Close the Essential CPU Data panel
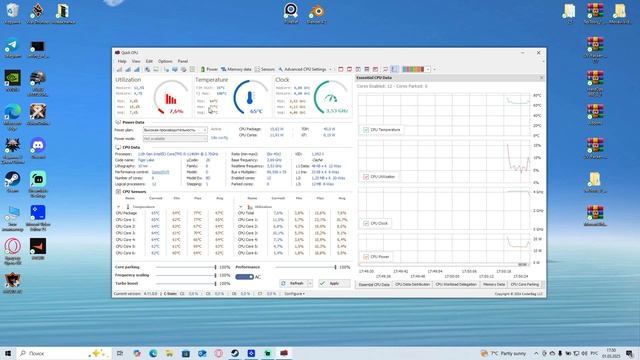 click(x=542, y=78)
